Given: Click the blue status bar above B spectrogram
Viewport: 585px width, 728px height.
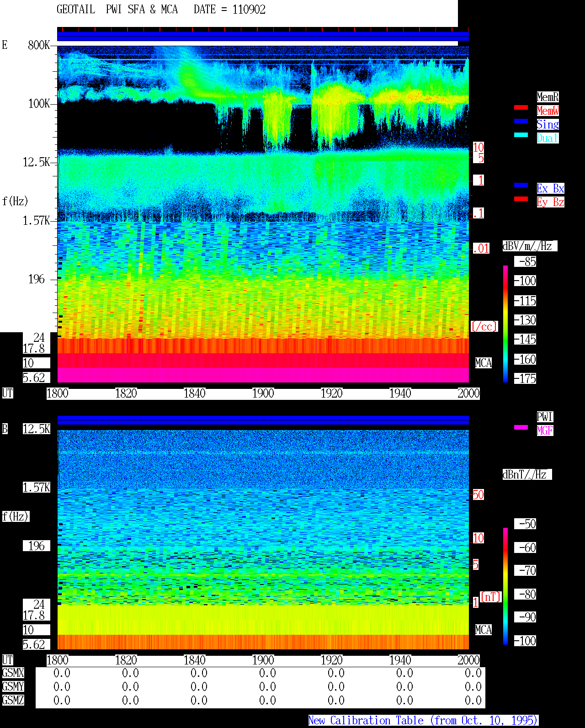Looking at the screenshot, I should click(x=263, y=420).
